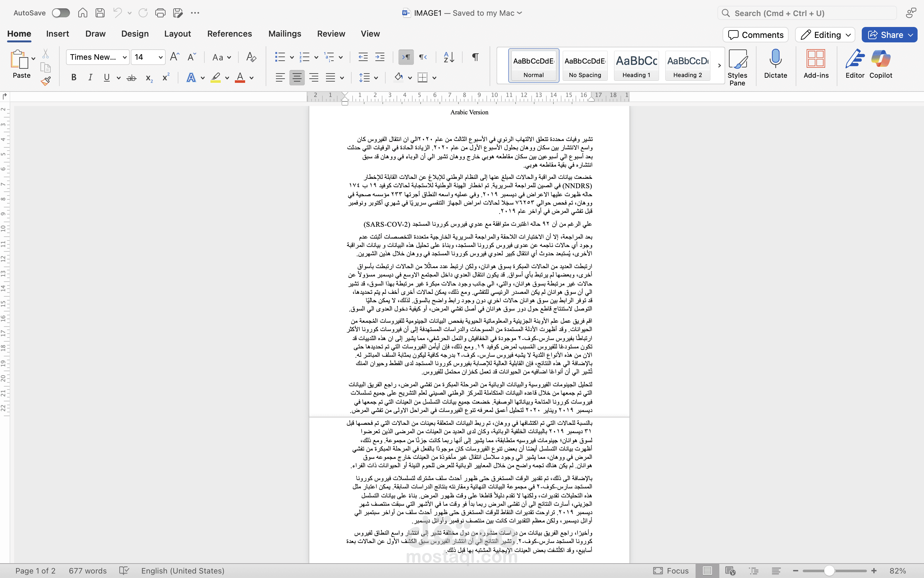The image size is (924, 578).
Task: Apply the red font color
Action: point(240,78)
